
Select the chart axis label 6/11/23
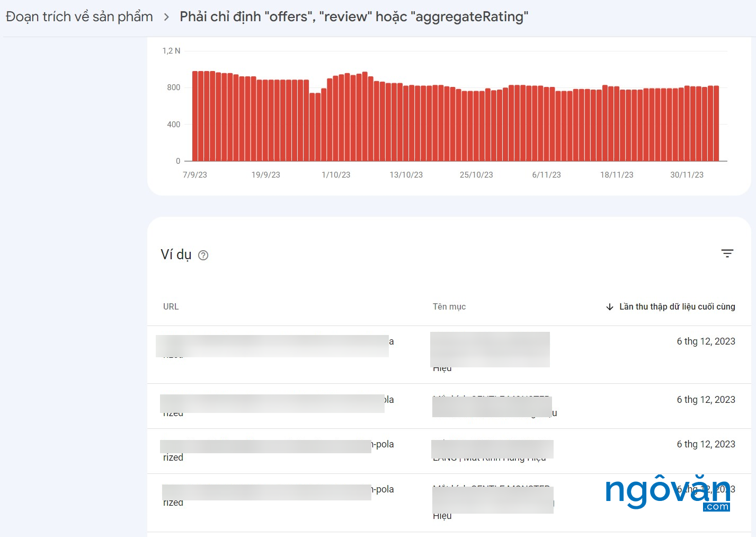[547, 175]
